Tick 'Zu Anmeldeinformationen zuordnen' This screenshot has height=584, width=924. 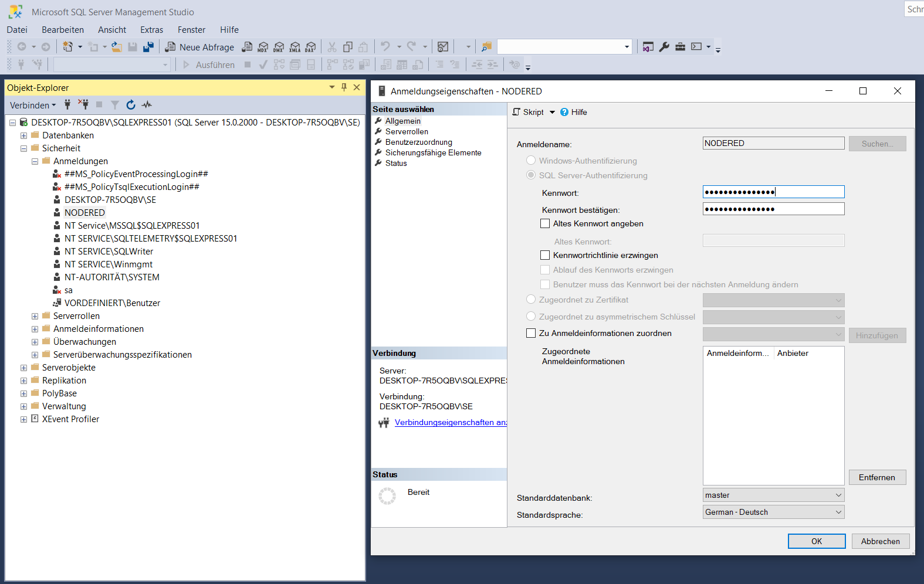[x=531, y=333]
